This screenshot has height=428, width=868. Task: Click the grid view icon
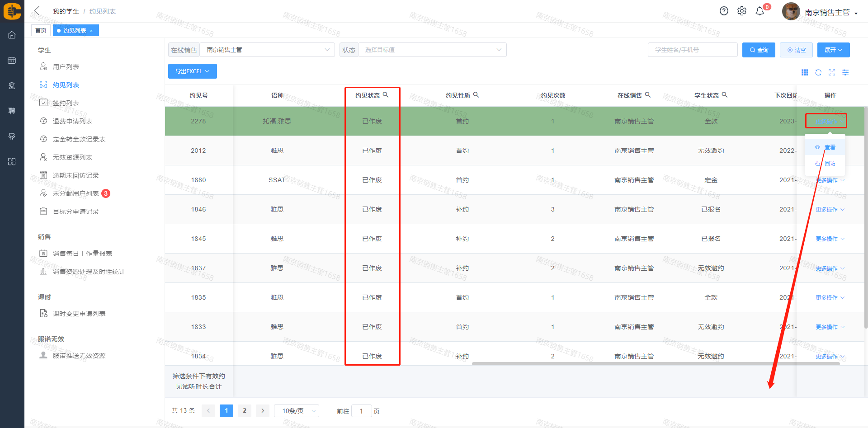point(805,73)
